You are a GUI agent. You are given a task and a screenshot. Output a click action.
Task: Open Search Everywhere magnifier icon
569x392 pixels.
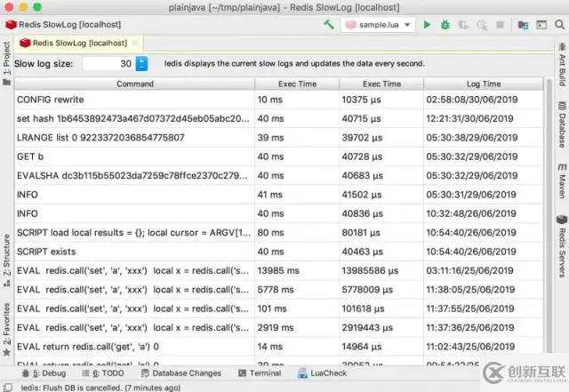click(x=559, y=25)
